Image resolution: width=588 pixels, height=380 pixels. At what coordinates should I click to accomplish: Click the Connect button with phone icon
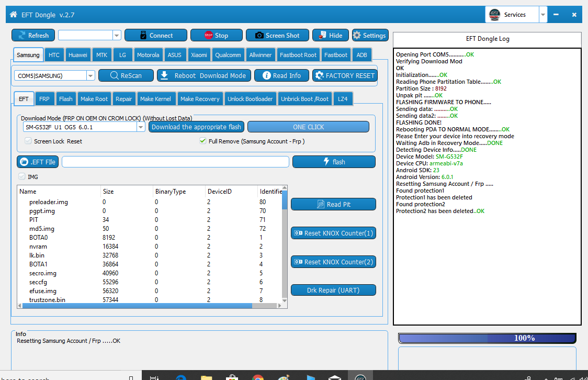tap(155, 35)
